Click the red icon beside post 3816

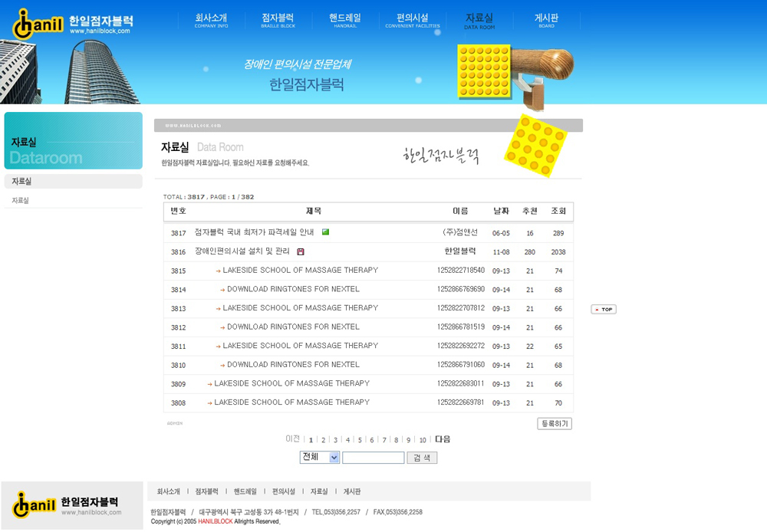click(301, 251)
